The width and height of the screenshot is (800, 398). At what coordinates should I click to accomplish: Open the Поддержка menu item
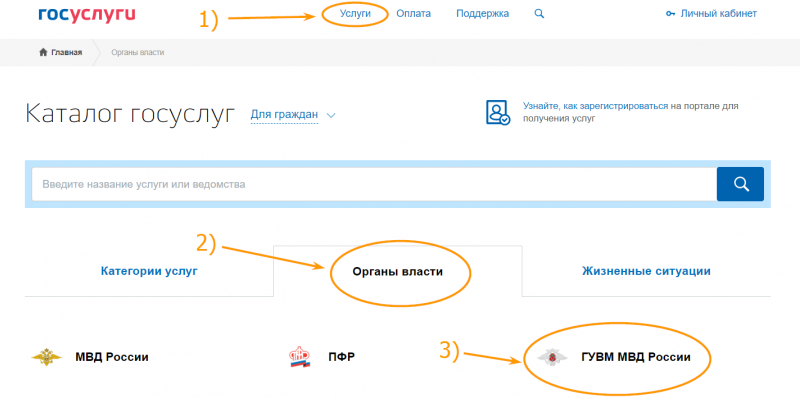coord(483,14)
